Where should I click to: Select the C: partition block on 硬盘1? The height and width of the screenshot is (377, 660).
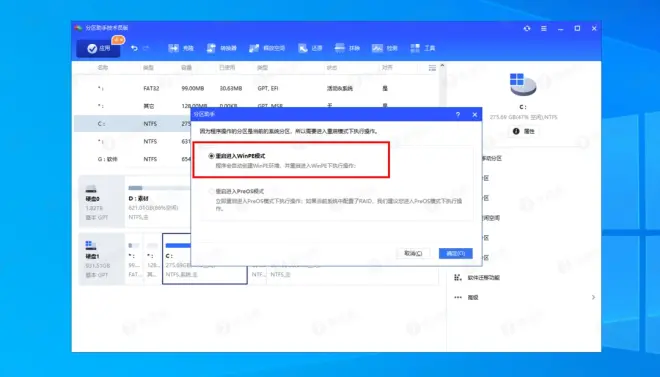click(x=205, y=259)
